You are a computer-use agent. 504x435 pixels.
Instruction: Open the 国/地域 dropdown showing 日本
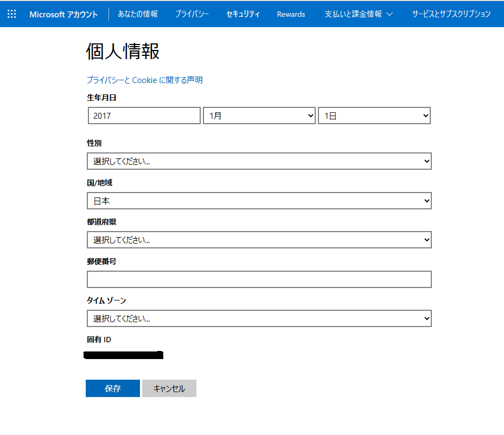click(259, 201)
